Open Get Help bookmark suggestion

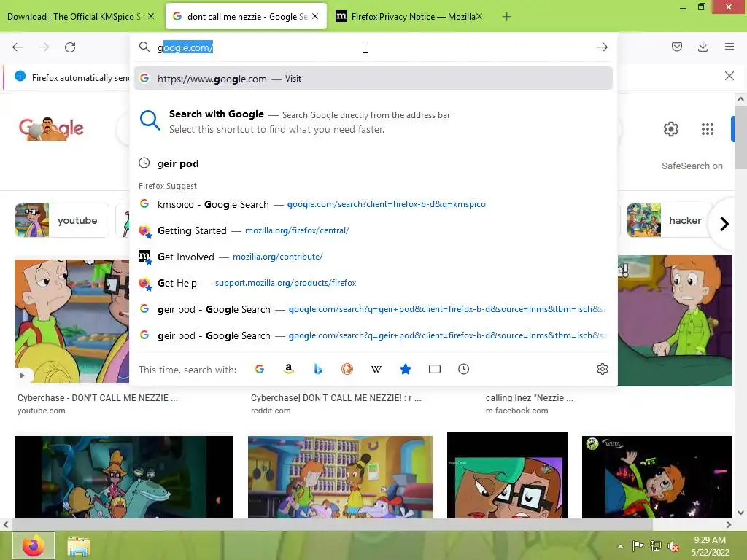click(373, 283)
